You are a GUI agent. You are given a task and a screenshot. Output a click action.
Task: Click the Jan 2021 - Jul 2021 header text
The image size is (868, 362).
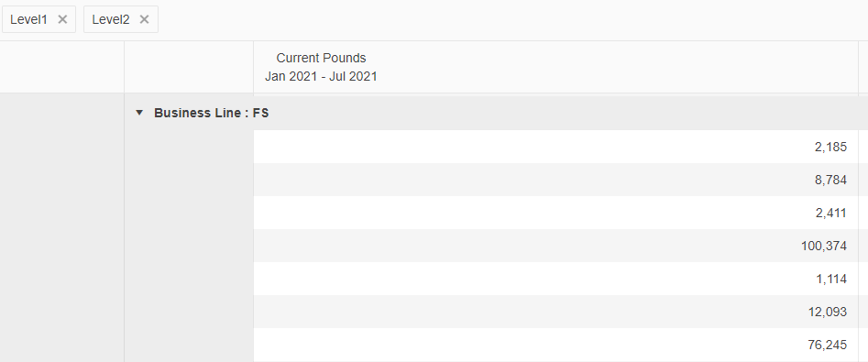click(321, 76)
